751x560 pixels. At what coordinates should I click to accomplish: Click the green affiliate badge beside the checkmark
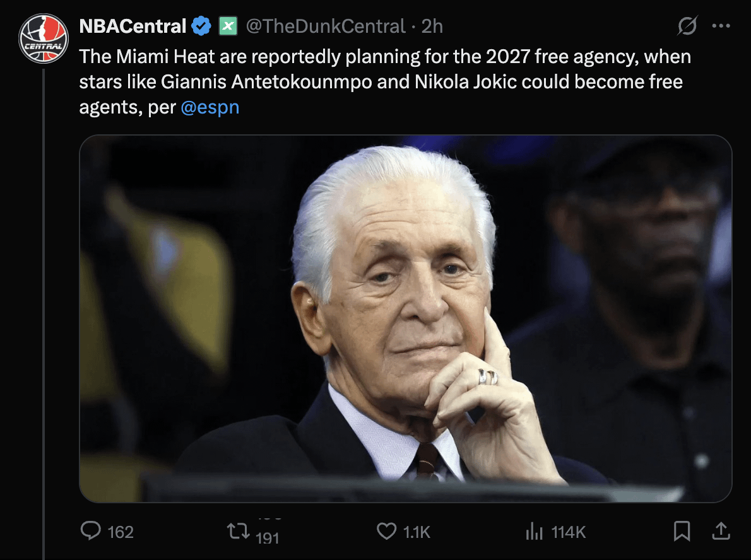pyautogui.click(x=227, y=26)
